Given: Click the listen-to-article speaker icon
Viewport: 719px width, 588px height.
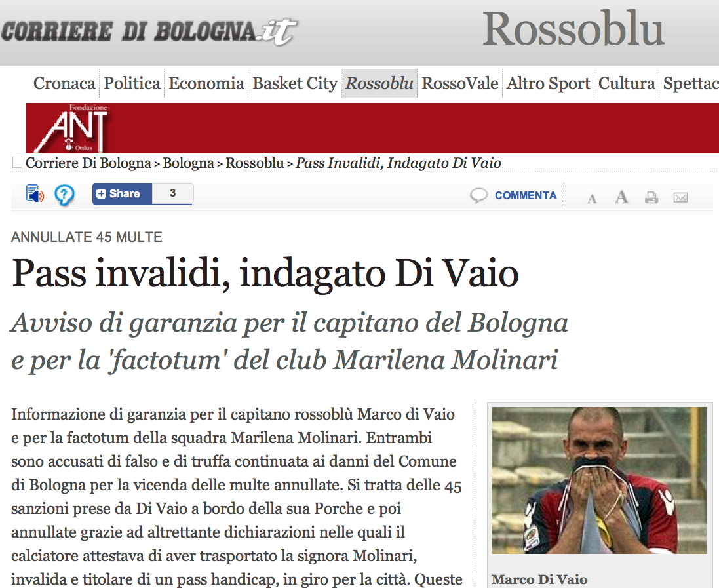Looking at the screenshot, I should (34, 193).
